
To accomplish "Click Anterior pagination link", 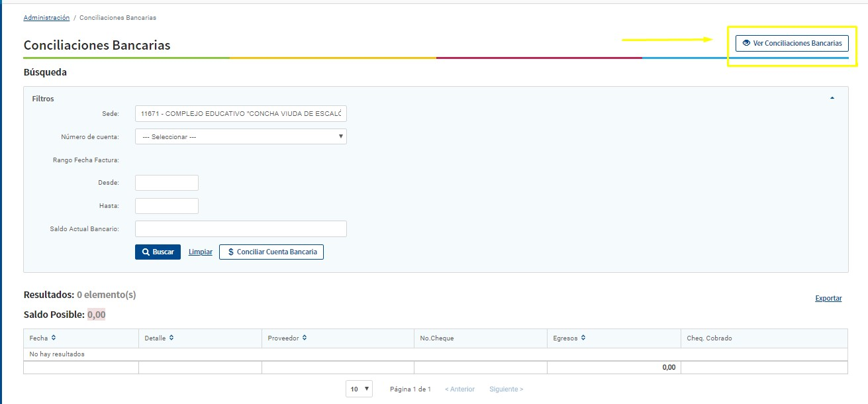I will click(x=459, y=389).
